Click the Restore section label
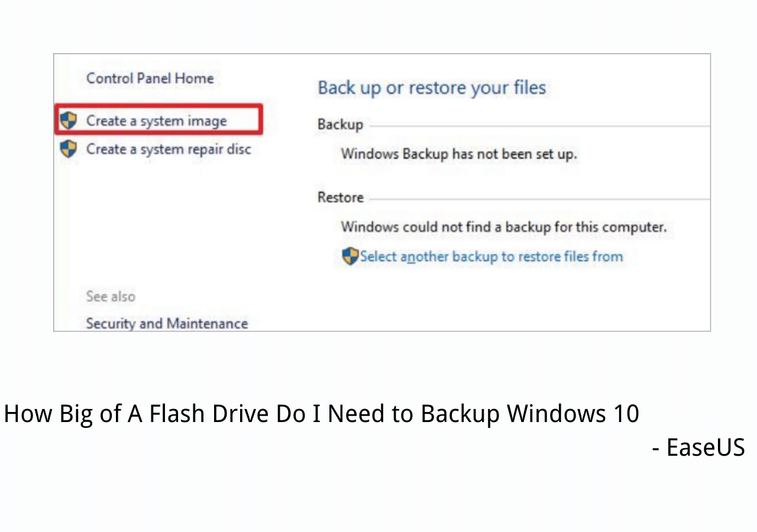This screenshot has width=757, height=532. (341, 197)
